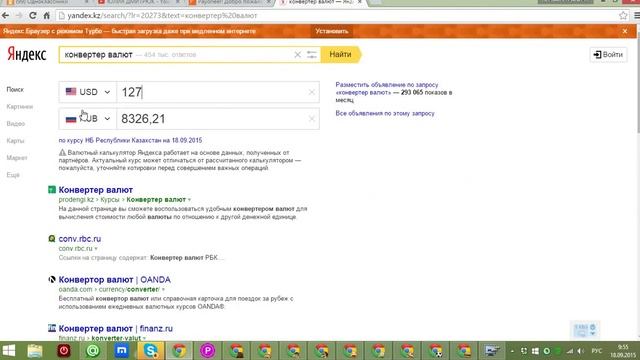The image size is (640, 360).
Task: Open the green Mail.ru Agent taskbar icon
Action: 93,351
